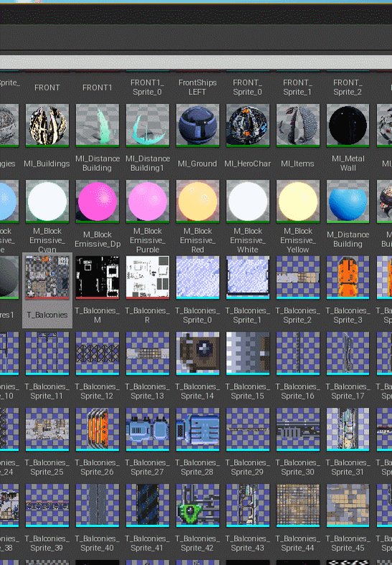This screenshot has width=392, height=565.
Task: Click the "FRONT_Sprite_2" asset label
Action: [x=347, y=87]
